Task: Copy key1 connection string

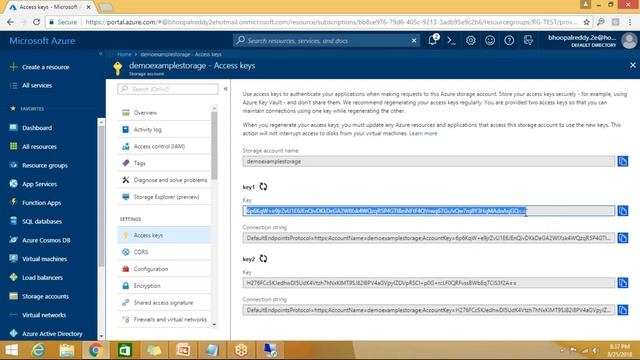Action: (622, 238)
